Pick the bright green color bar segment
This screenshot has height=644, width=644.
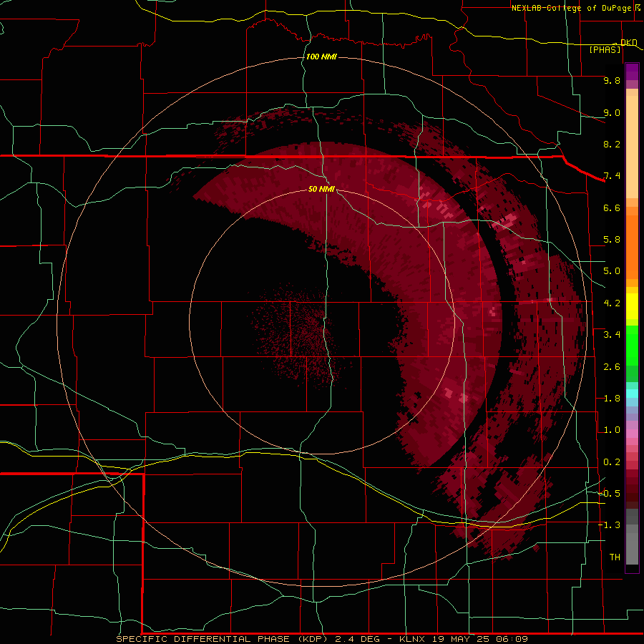tap(632, 345)
